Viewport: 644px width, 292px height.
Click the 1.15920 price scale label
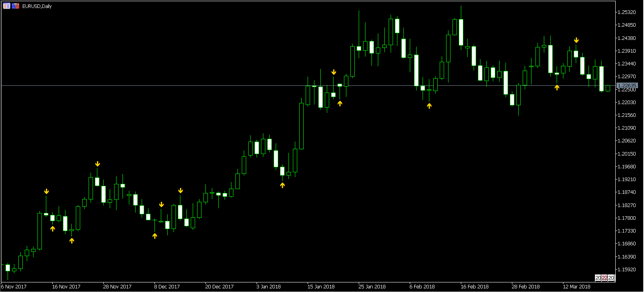click(x=626, y=270)
